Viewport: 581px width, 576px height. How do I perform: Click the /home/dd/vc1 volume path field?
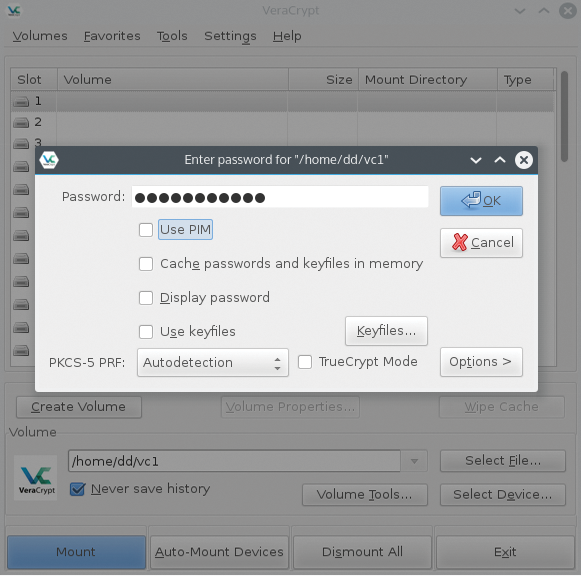click(234, 461)
